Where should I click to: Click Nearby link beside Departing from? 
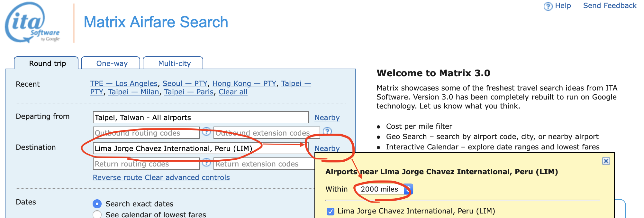(x=327, y=118)
